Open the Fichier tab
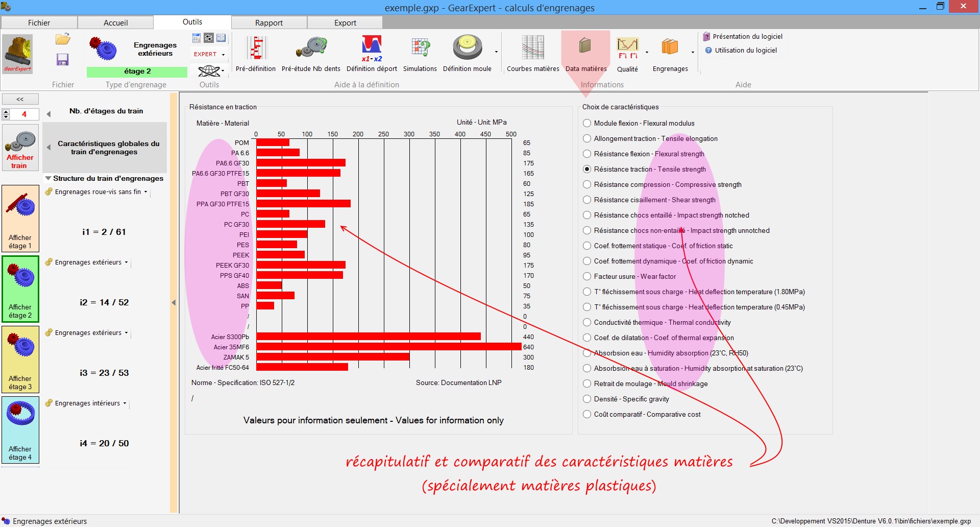This screenshot has width=980, height=527. point(39,22)
